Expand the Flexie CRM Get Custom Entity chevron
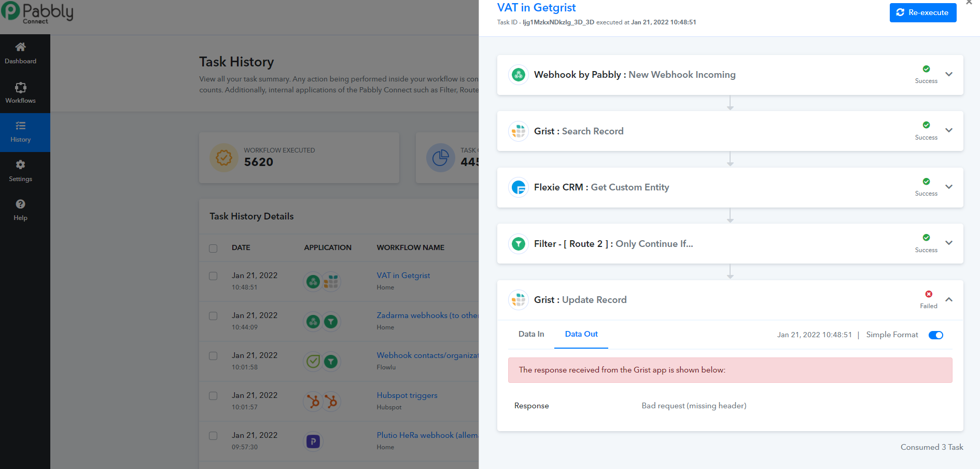The width and height of the screenshot is (980, 469). click(x=949, y=187)
